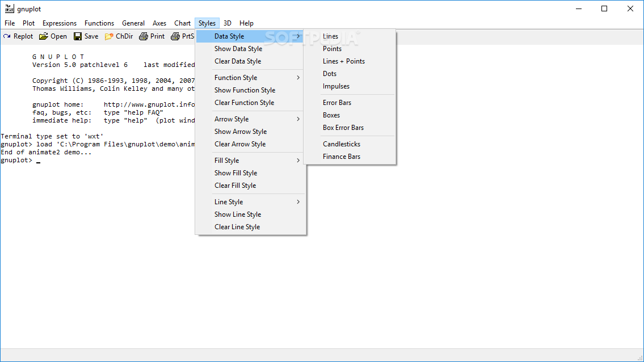Image resolution: width=644 pixels, height=362 pixels.
Task: Expand the Data Style submenu arrow
Action: point(298,36)
